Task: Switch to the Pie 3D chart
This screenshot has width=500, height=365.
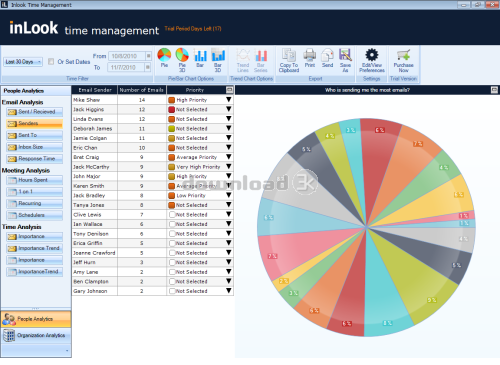Action: (x=182, y=55)
